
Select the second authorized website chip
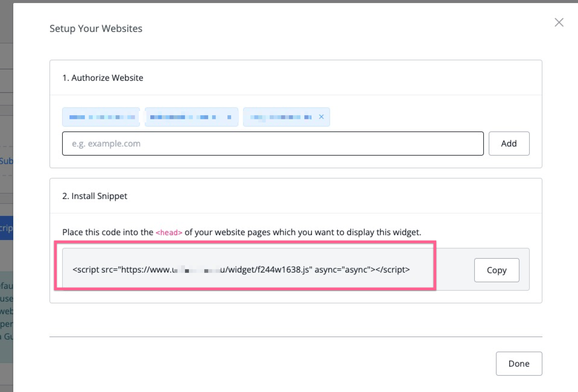(x=191, y=117)
